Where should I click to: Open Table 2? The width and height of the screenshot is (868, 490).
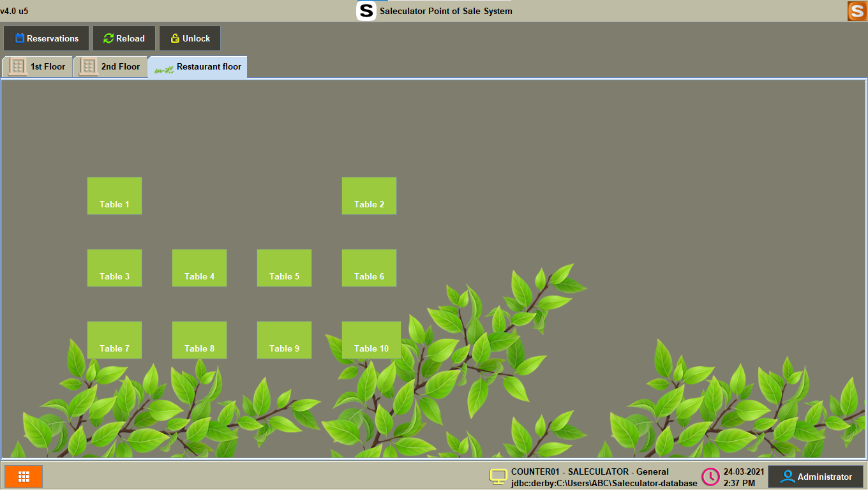[x=369, y=196]
